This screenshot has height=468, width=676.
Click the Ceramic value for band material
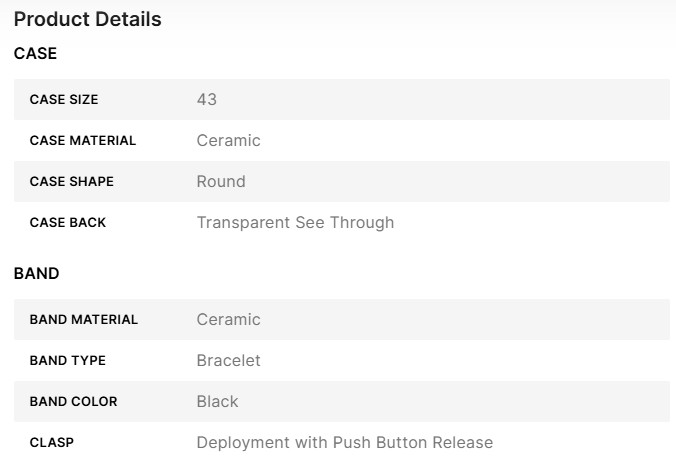coord(228,320)
